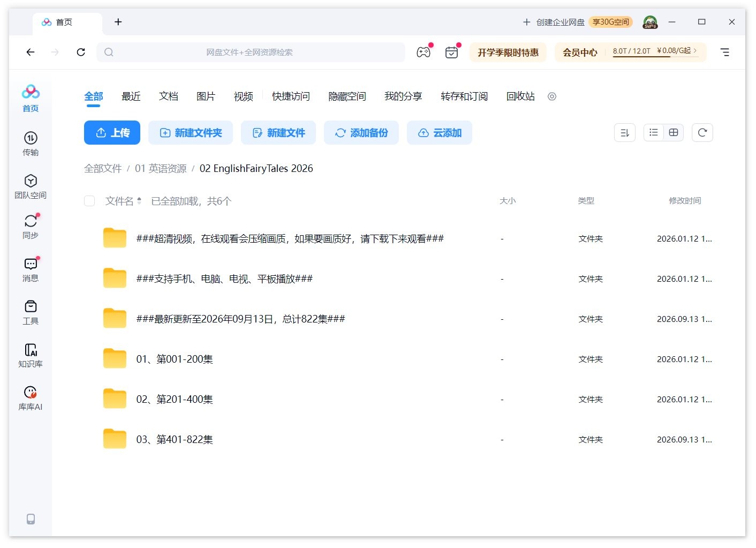Image resolution: width=756 pixels, height=548 pixels.
Task: Switch to the 文档 tab
Action: pos(169,96)
